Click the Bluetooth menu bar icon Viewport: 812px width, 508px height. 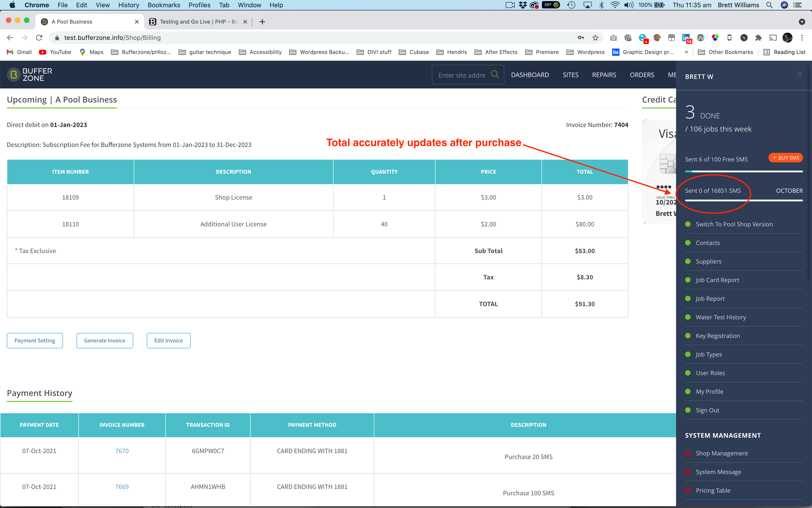(x=601, y=5)
